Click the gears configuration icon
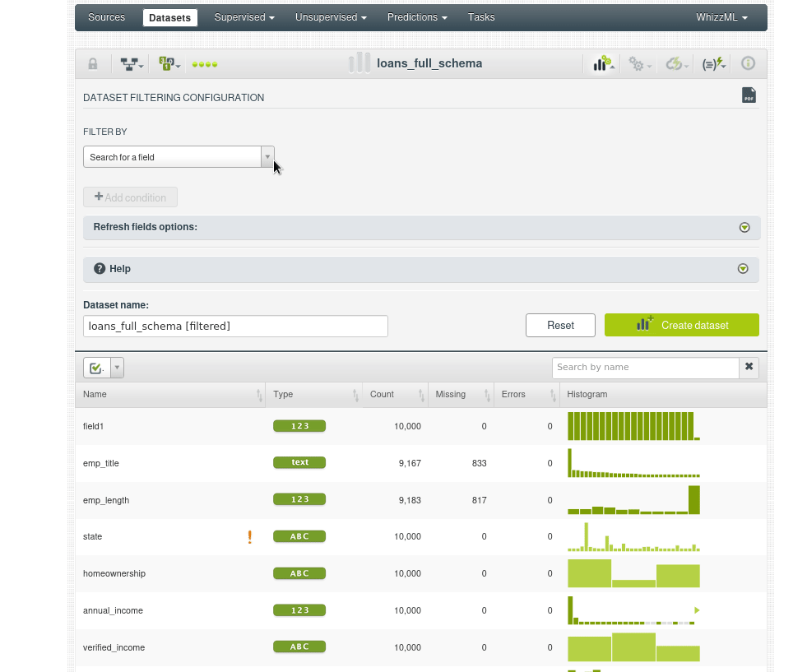This screenshot has width=807, height=672. [638, 63]
